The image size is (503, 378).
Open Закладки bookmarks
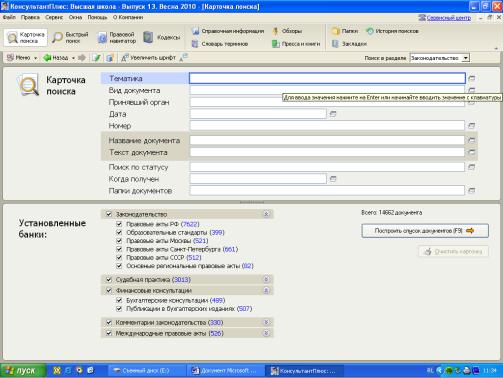[349, 44]
